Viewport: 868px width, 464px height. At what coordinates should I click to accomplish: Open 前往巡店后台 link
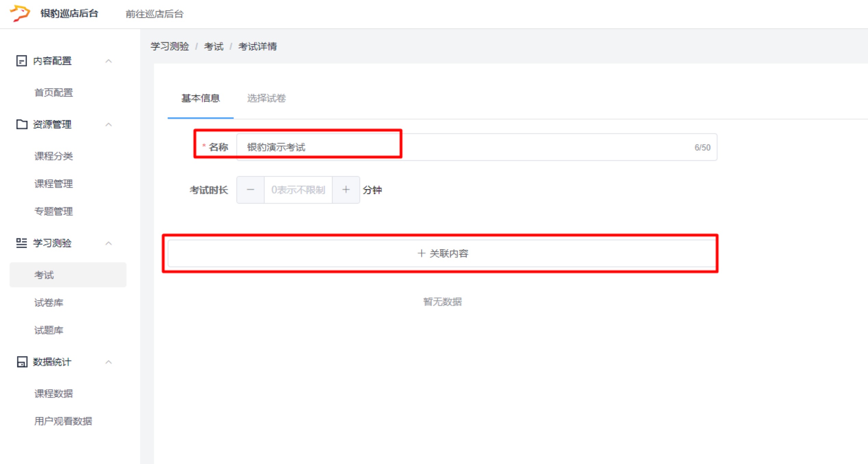click(x=154, y=14)
